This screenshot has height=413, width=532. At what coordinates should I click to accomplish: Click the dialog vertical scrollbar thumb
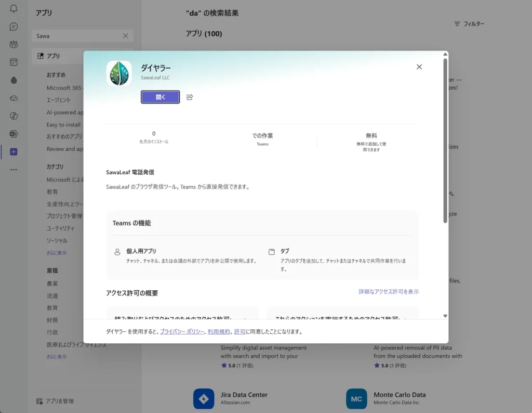click(x=445, y=140)
